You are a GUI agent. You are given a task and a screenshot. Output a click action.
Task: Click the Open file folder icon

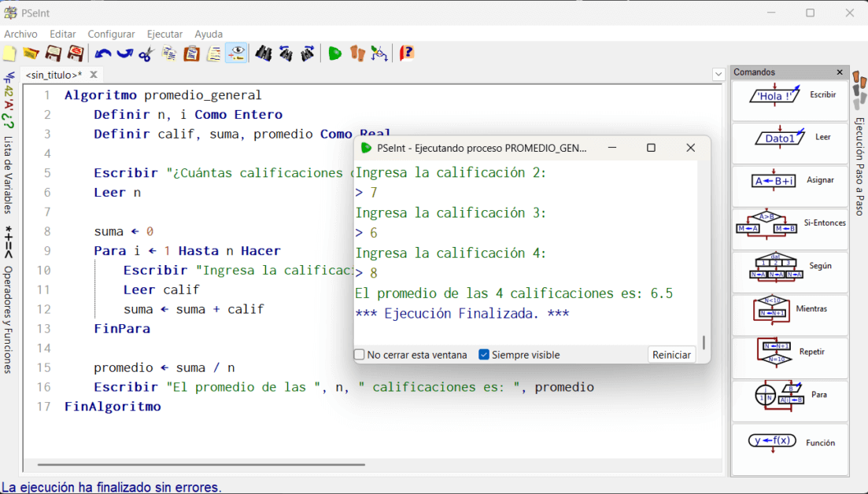31,53
